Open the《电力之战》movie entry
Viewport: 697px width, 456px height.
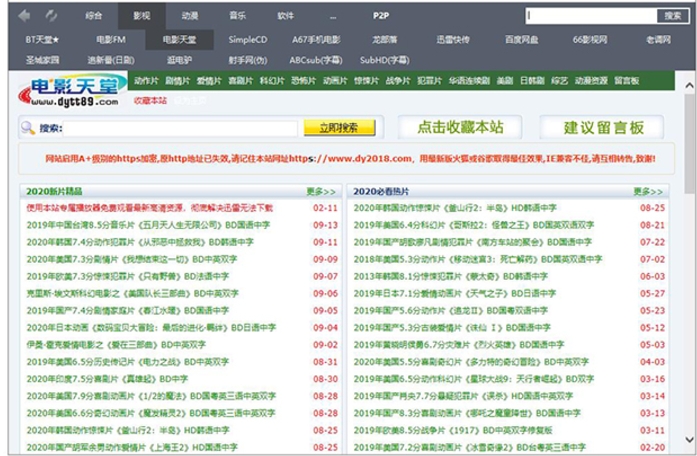(128, 362)
